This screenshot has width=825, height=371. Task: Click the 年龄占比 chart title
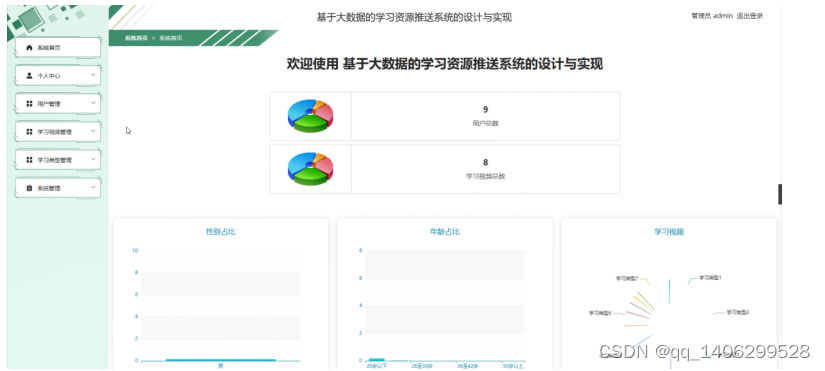point(445,232)
